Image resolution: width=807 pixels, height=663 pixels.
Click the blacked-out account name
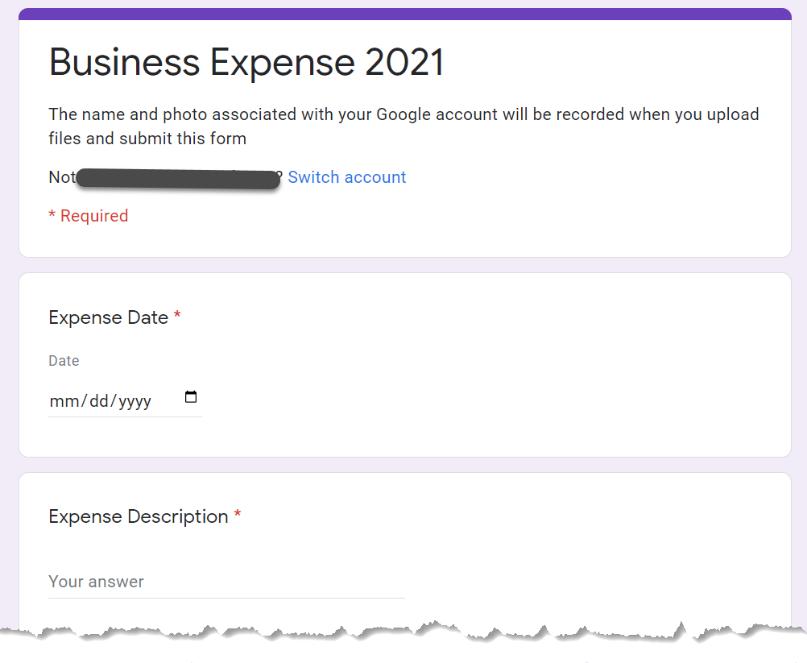click(178, 179)
